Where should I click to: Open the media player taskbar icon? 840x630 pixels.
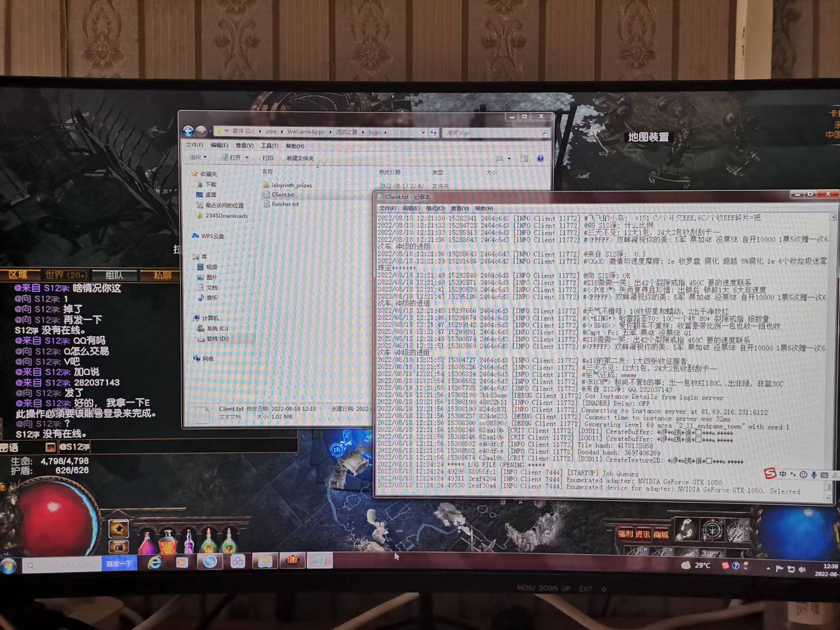pos(182,562)
